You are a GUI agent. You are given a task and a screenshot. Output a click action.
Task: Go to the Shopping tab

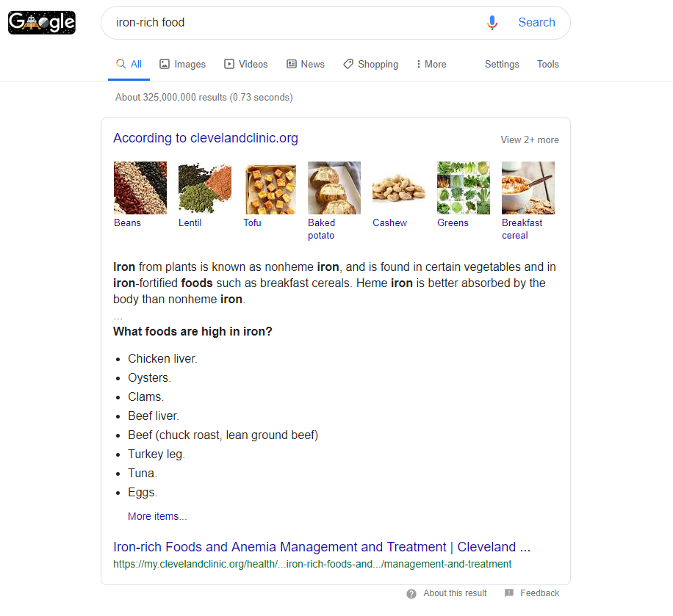(371, 65)
